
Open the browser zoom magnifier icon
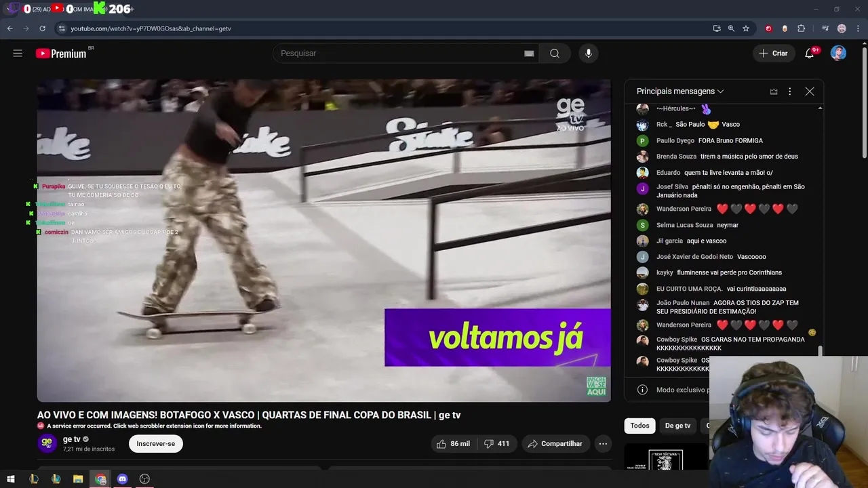pos(731,28)
